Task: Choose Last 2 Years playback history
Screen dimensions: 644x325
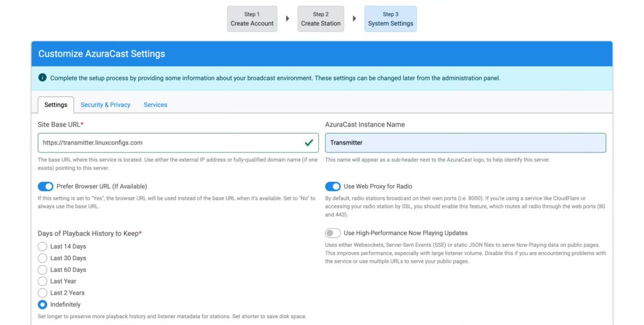Action: [42, 293]
